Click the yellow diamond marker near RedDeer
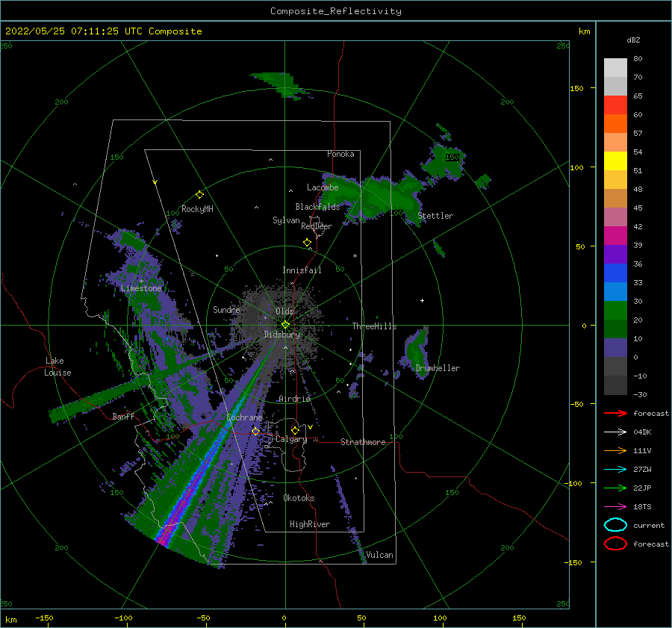The height and width of the screenshot is (628, 672). 307,243
